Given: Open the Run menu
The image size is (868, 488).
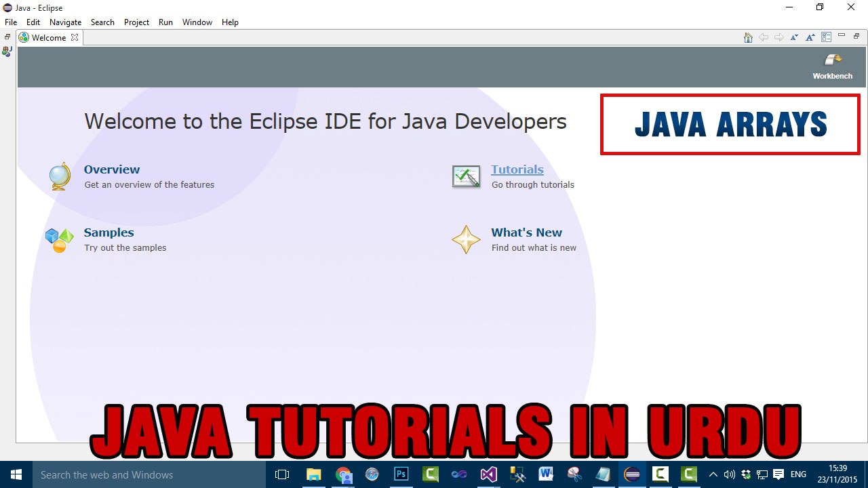Looking at the screenshot, I should [x=165, y=22].
